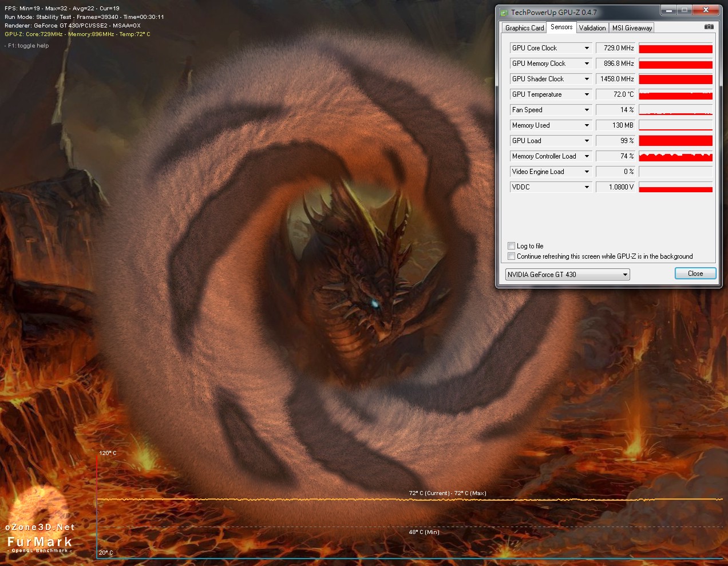Viewport: 728px width, 566px height.
Task: Open the MSI Giveaway tab
Action: (632, 27)
